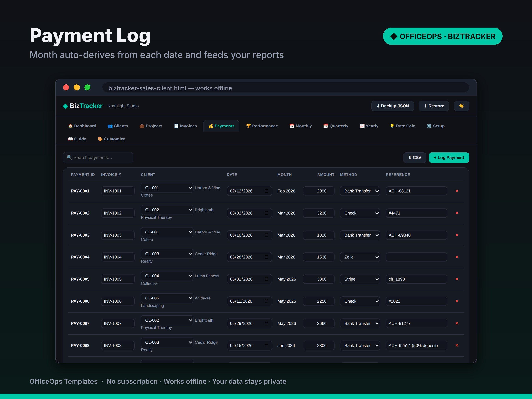Screen dimensions: 532x399
Task: Click the red X for PAY-0003
Action: [x=457, y=235]
